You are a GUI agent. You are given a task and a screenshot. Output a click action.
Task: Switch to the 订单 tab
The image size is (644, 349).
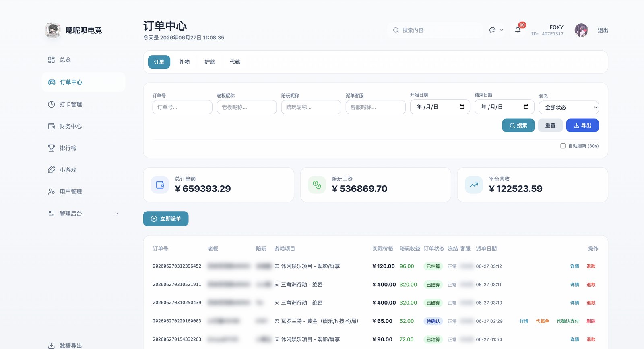tap(159, 62)
